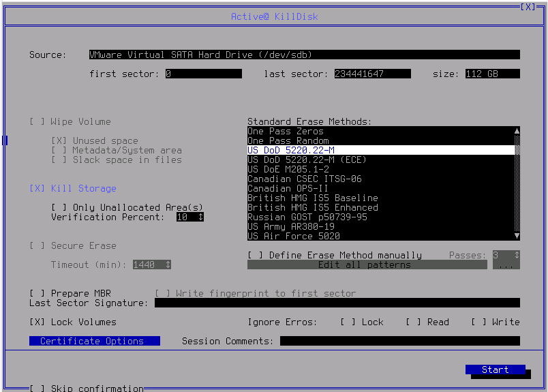Select Russian GOST p50739-95 method
Screen dimensions: 548x392
(x=381, y=217)
